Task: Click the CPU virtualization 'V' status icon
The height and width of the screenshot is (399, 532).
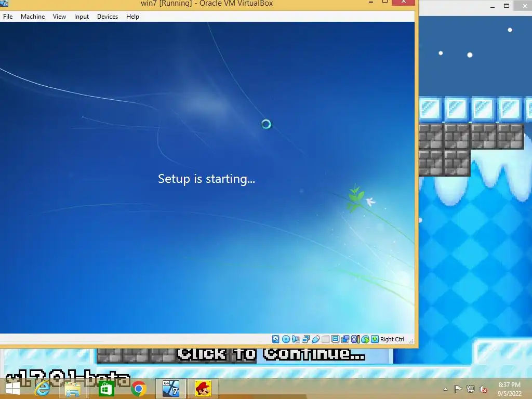Action: coord(355,339)
